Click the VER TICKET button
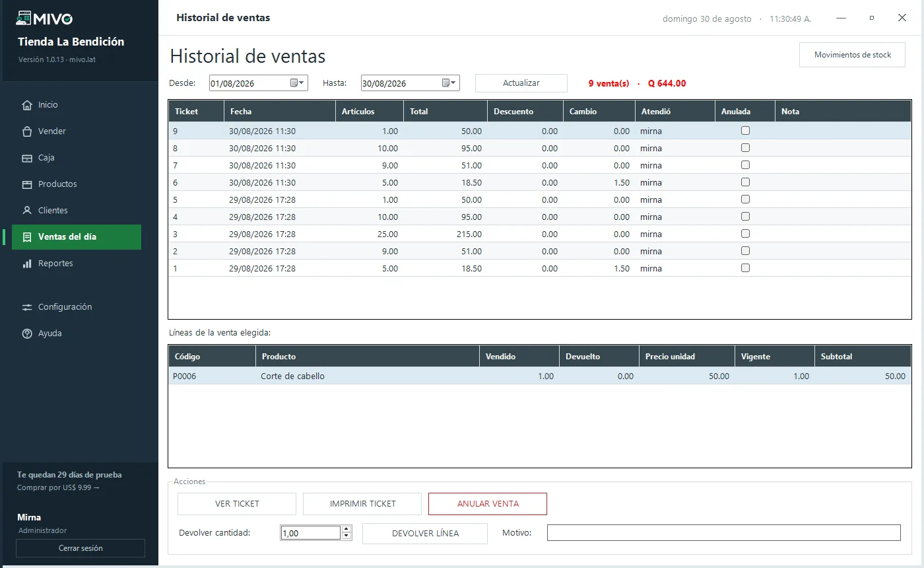 click(x=237, y=504)
